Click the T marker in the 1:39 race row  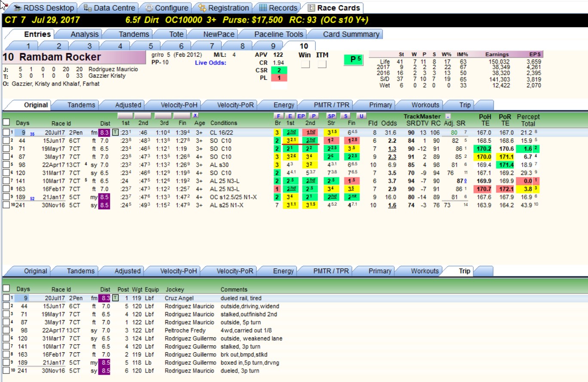pyautogui.click(x=115, y=132)
